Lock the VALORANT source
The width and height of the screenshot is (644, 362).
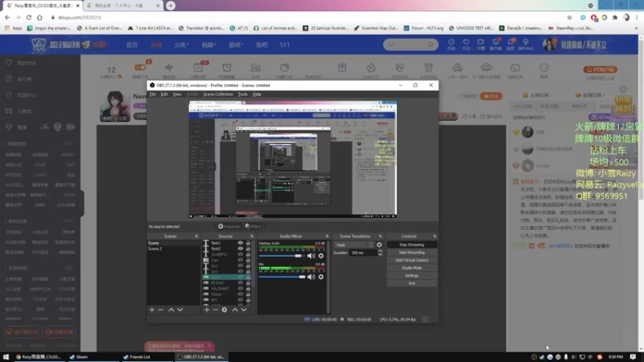click(x=248, y=289)
